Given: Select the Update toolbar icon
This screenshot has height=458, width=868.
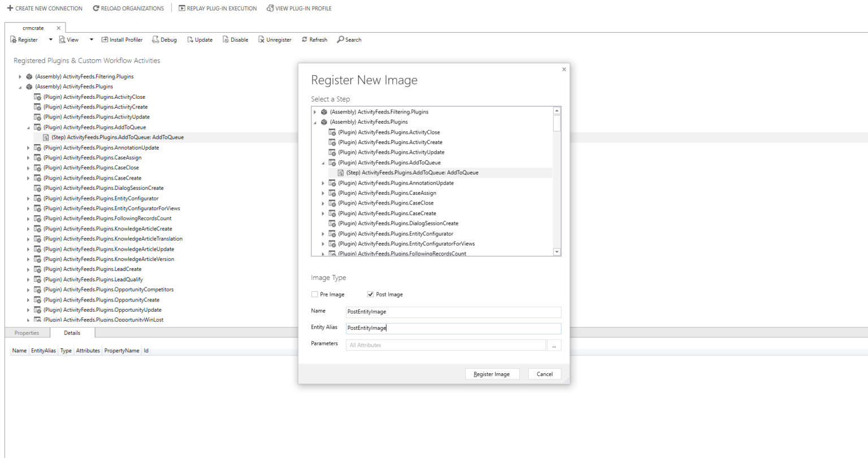Looking at the screenshot, I should point(199,40).
